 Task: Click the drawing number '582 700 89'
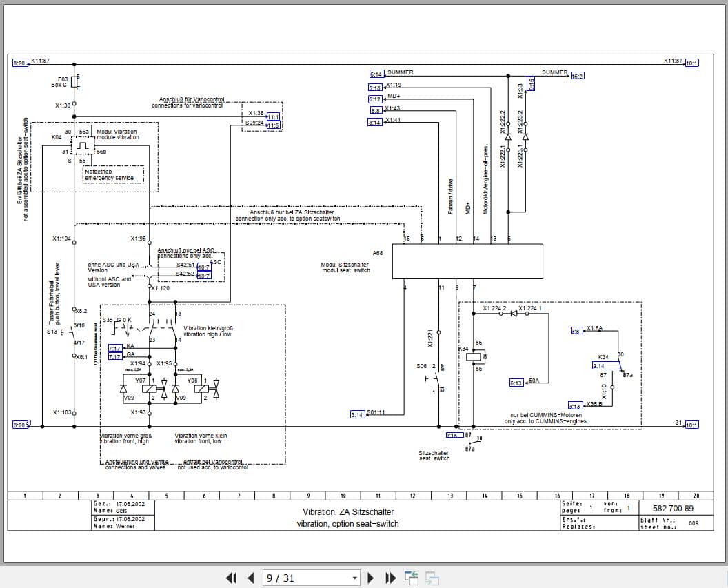coord(674,508)
